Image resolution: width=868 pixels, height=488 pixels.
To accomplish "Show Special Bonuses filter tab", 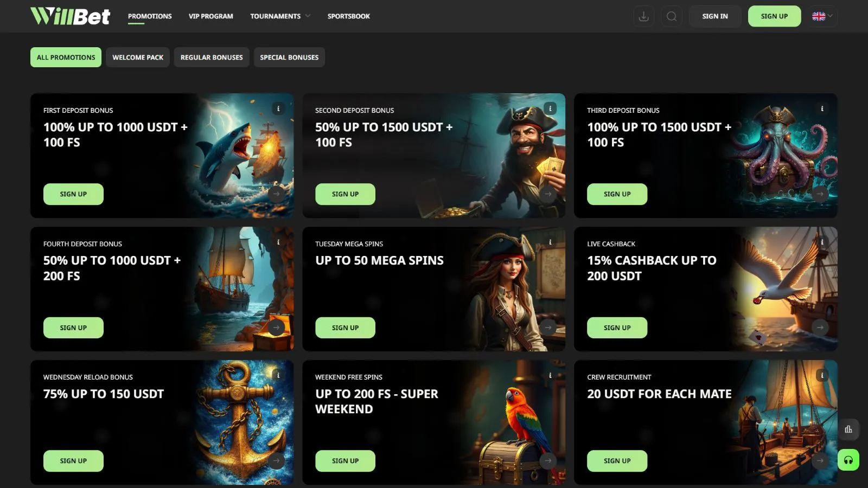I will point(289,57).
